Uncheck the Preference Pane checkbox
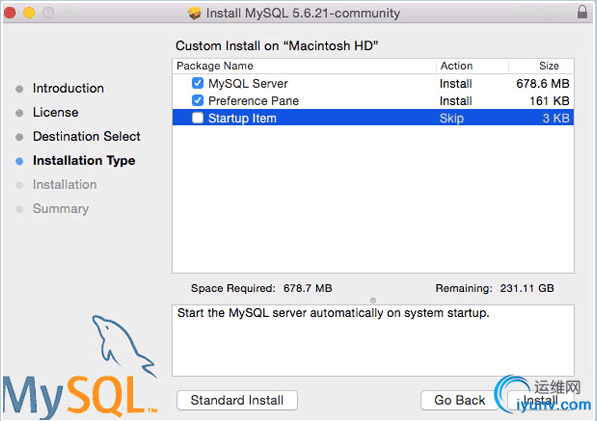The image size is (597, 421). 198,100
